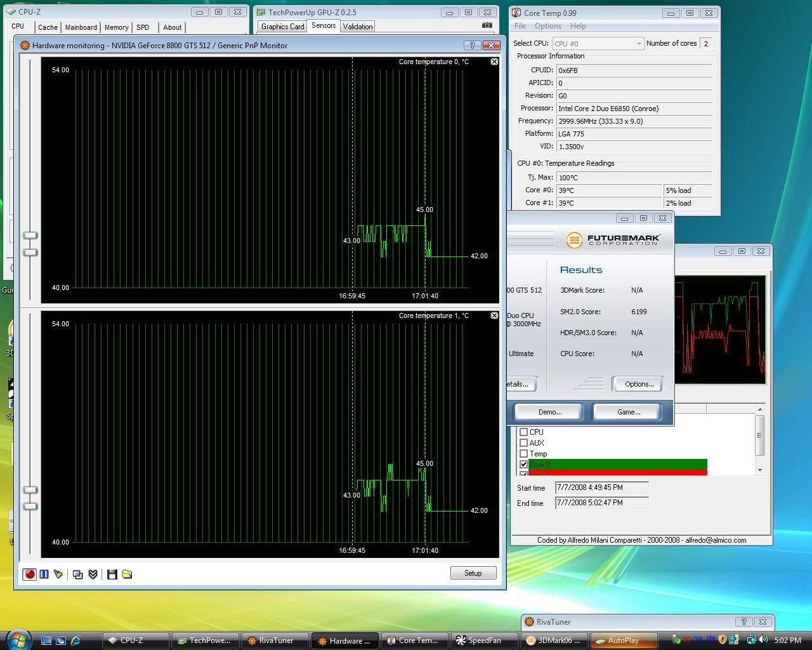The width and height of the screenshot is (812, 650).
Task: Click the network tray icon
Action: pyautogui.click(x=752, y=640)
